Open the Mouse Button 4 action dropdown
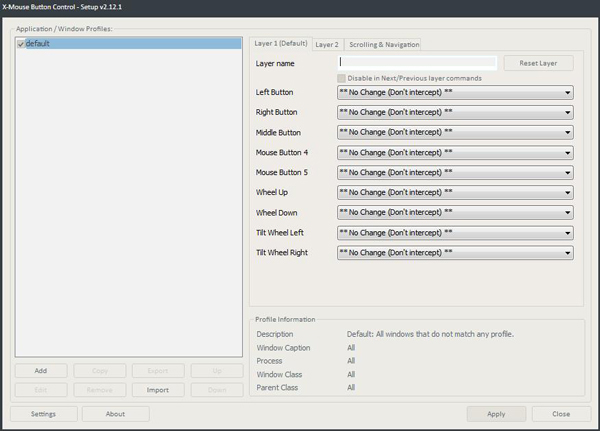The image size is (600, 431). tap(455, 153)
